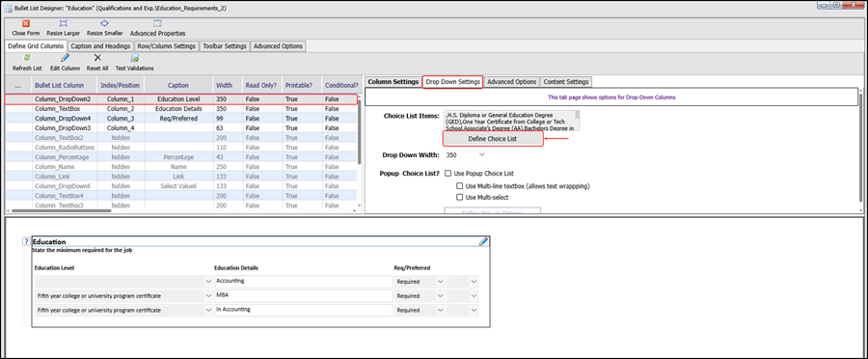Screen dimensions: 868x359
Task: Select the Column_TextBox4 row
Action: [180, 196]
